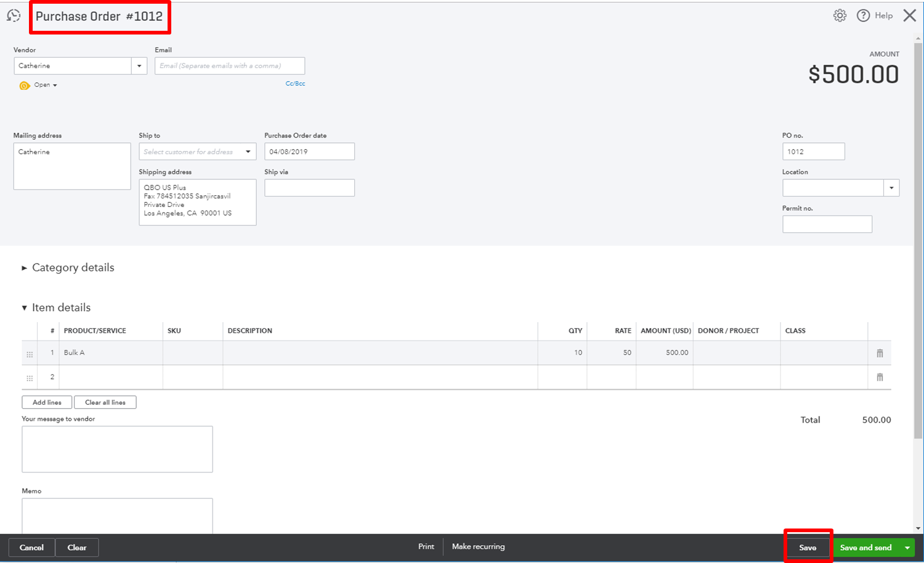Click the Cc/Bcc link under Email
Screen dimensions: 924x563
click(x=296, y=83)
